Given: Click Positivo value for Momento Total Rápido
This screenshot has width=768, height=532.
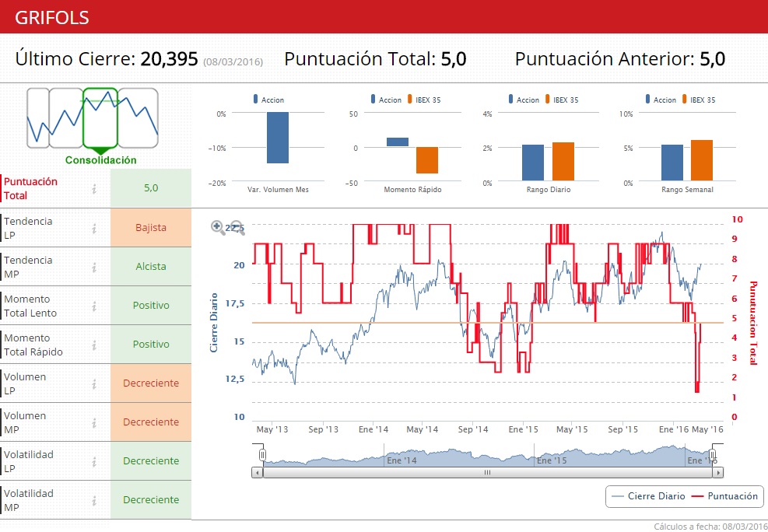Looking at the screenshot, I should (151, 345).
